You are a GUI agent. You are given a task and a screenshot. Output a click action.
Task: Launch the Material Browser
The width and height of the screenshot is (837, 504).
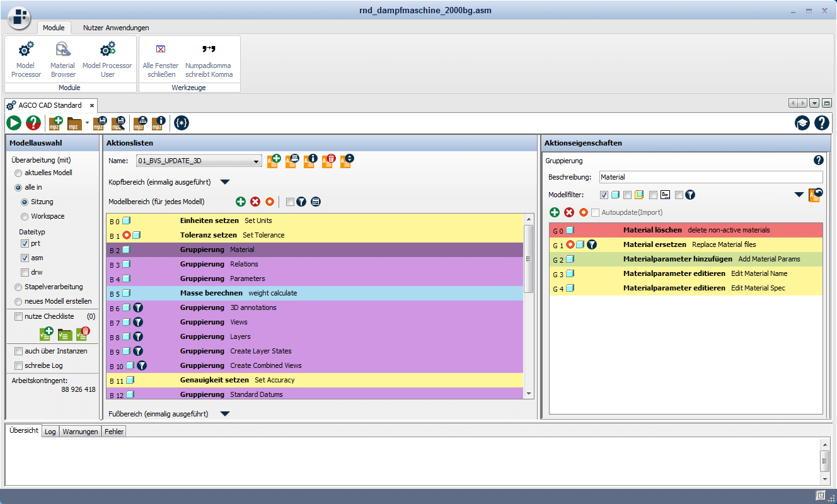click(63, 59)
